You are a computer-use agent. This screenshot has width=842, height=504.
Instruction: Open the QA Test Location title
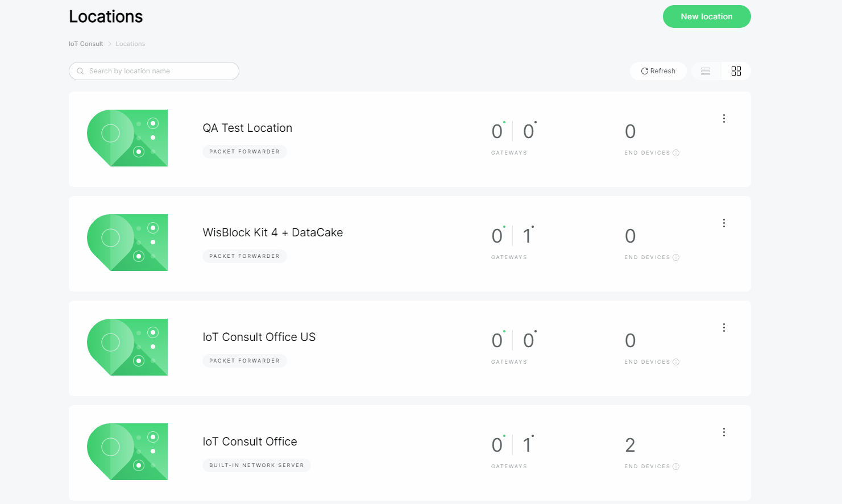[x=247, y=128]
